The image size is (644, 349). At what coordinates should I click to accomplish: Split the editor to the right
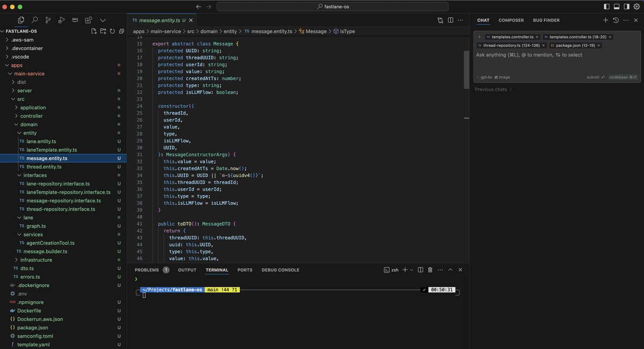click(451, 20)
